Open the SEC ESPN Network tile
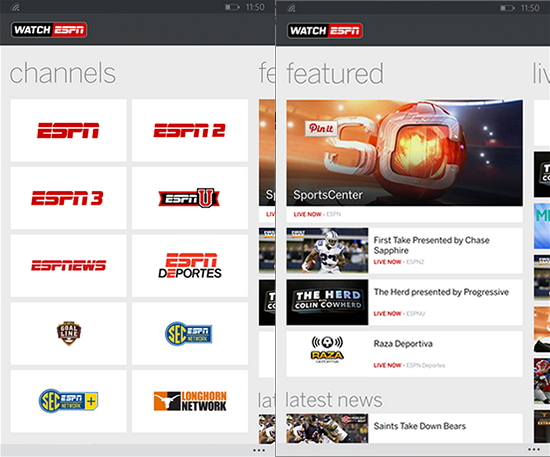 point(190,334)
